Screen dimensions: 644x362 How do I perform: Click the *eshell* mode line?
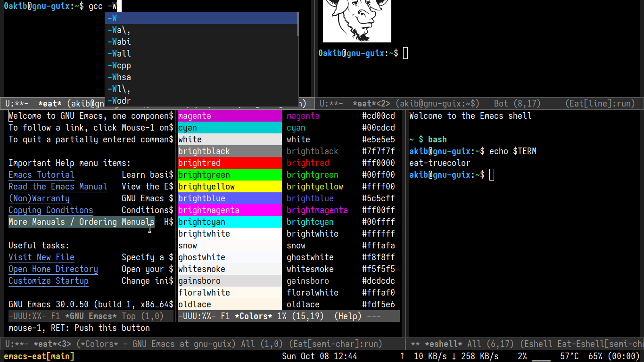pos(524,344)
